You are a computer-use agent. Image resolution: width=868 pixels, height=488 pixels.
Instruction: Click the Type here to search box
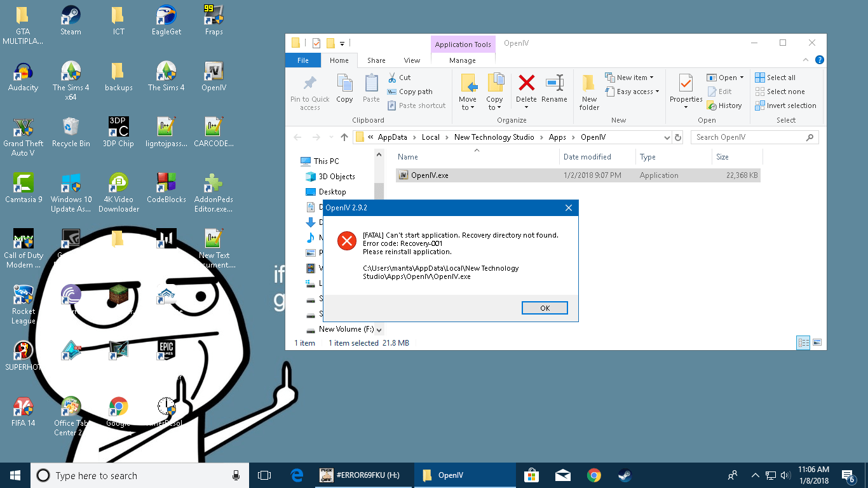click(139, 475)
